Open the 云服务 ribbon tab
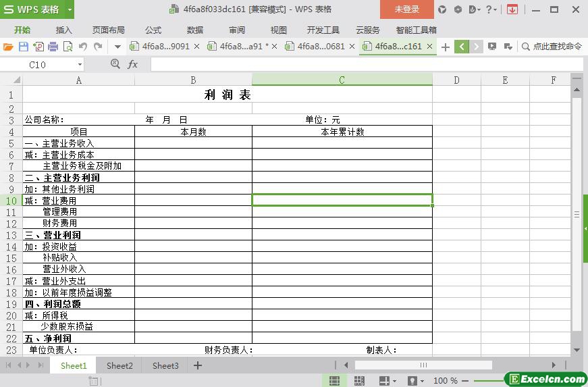Image resolution: width=588 pixels, height=387 pixels. point(367,30)
